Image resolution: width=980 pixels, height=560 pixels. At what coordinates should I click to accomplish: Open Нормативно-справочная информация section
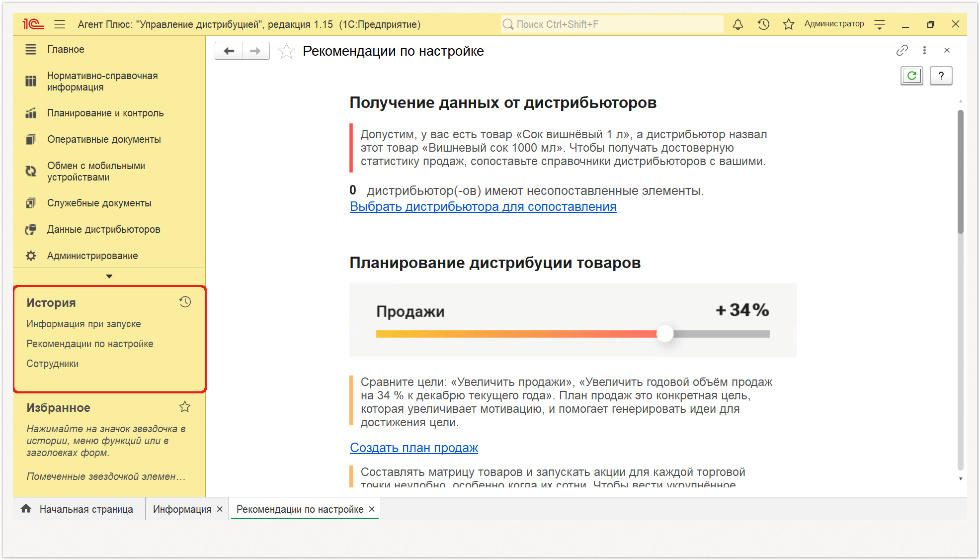point(102,82)
